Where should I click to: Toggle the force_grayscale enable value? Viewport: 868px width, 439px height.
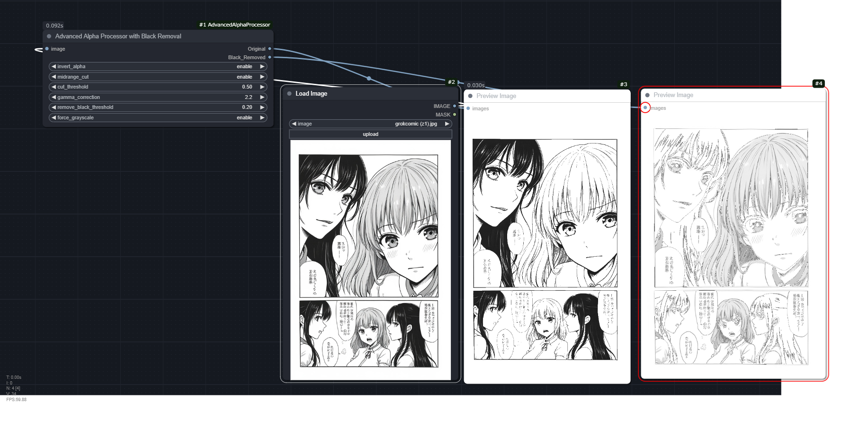[244, 117]
